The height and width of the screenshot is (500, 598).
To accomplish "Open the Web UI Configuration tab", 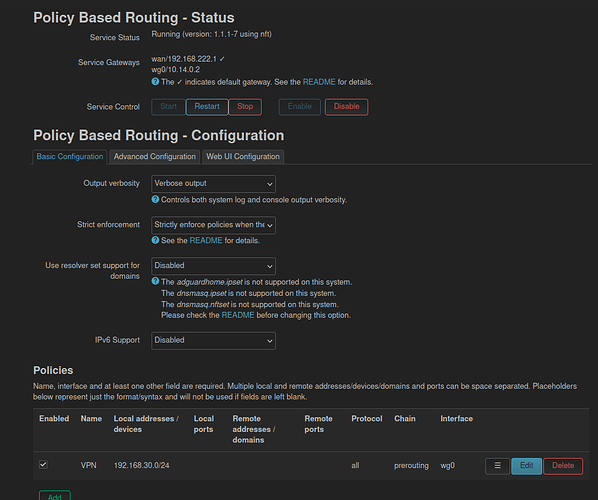I will 243,157.
